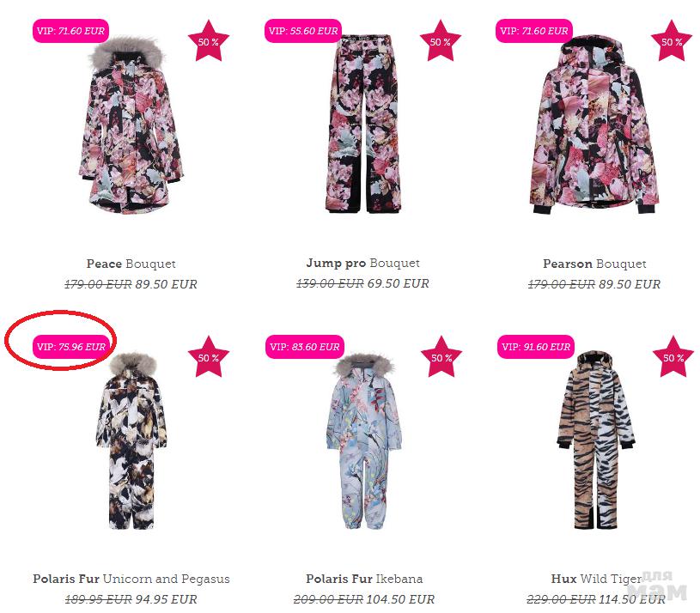Click the 50% star on Polaris Fur Ikebana
Image resolution: width=700 pixels, height=613 pixels.
tap(441, 356)
